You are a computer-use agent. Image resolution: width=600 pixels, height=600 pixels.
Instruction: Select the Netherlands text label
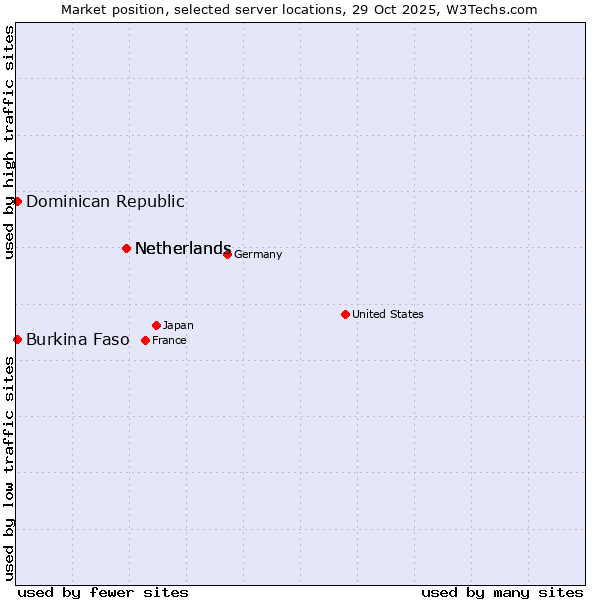click(183, 248)
